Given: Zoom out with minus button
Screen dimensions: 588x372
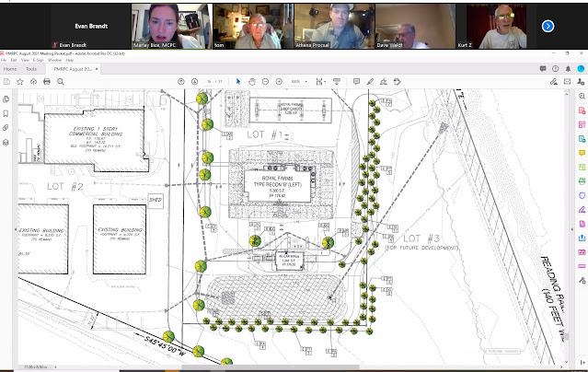Looking at the screenshot, I should (x=266, y=81).
